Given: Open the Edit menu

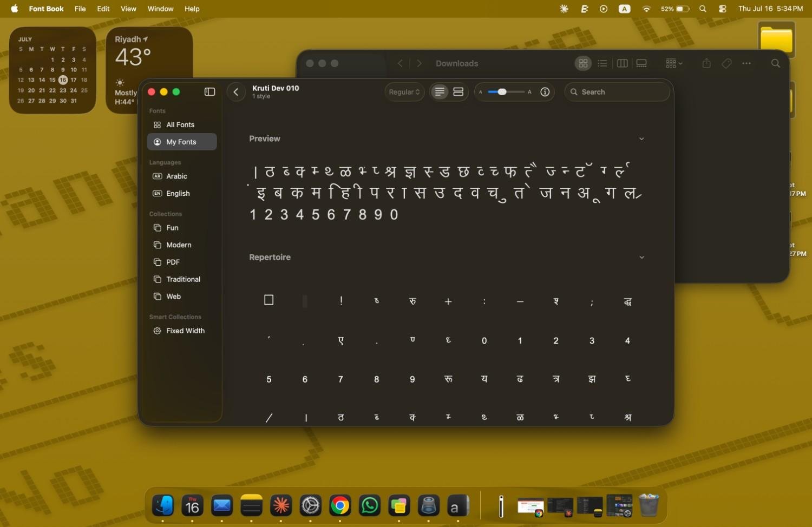Looking at the screenshot, I should click(103, 9).
